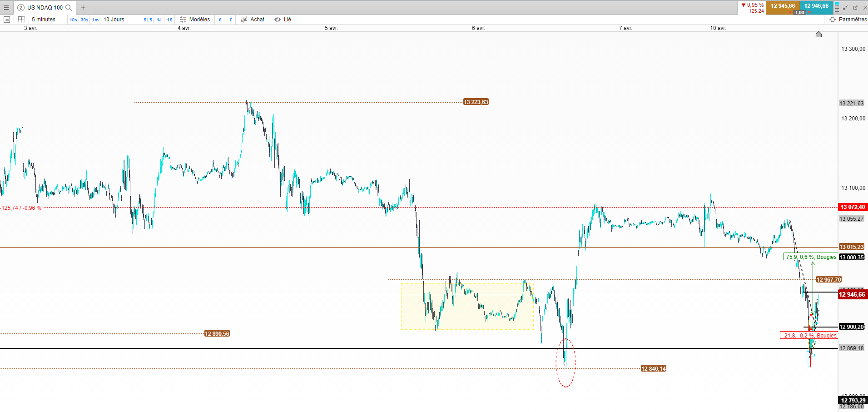Click the 12 793,29 cursor price label
The width and height of the screenshot is (868, 412).
pyautogui.click(x=853, y=401)
